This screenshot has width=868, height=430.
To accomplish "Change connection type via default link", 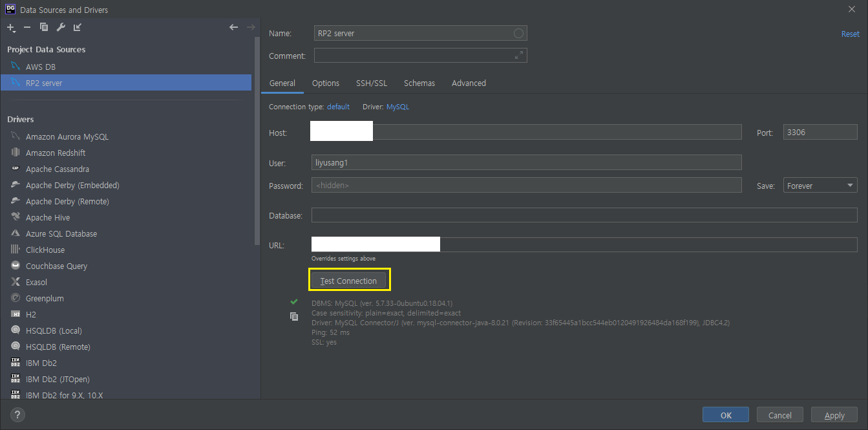I will [338, 107].
